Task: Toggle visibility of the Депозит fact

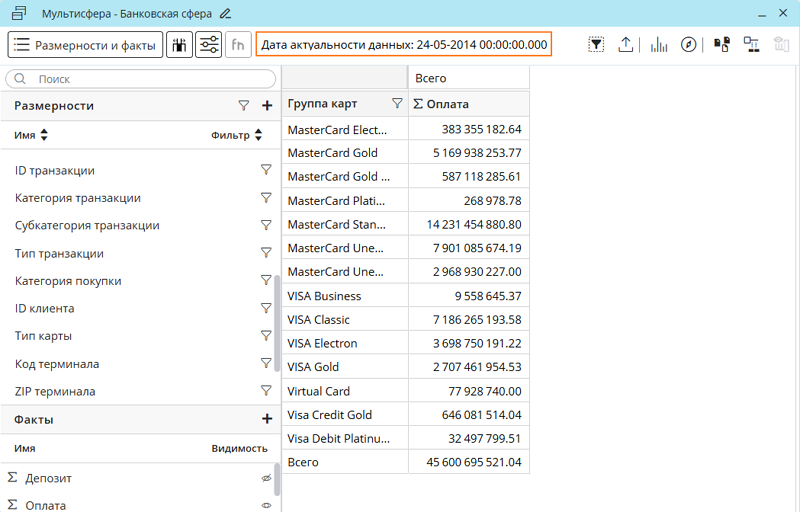Action: (x=266, y=478)
